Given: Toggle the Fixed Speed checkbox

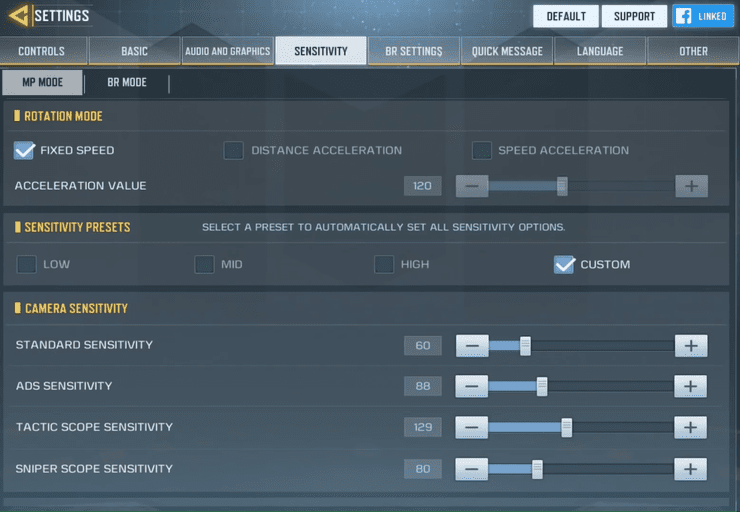Looking at the screenshot, I should click(24, 151).
